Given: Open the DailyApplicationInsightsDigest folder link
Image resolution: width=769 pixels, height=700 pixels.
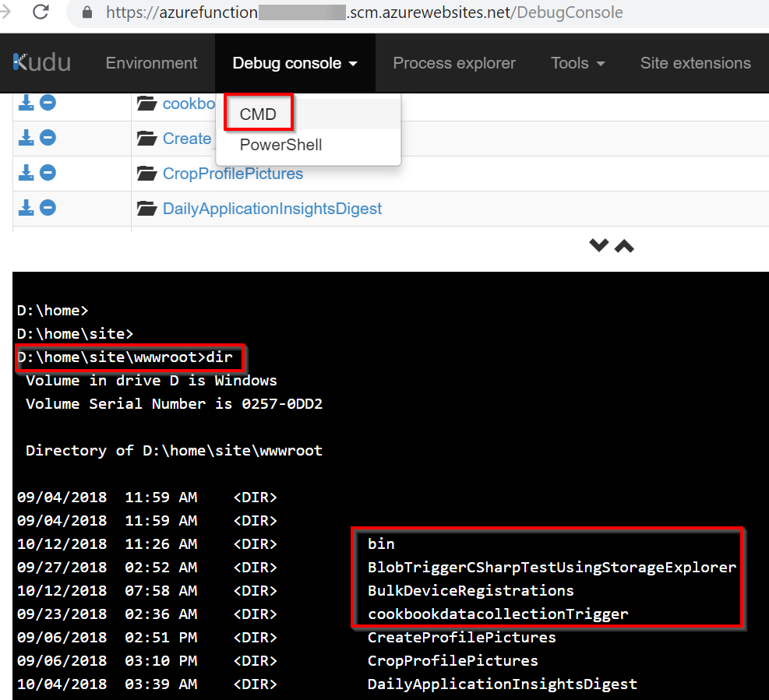Looking at the screenshot, I should coord(272,209).
